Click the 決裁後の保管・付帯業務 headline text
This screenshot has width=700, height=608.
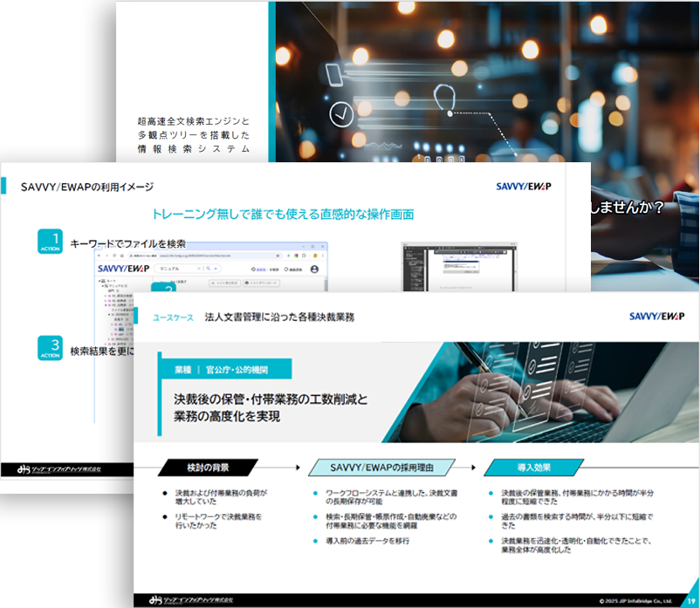271,399
